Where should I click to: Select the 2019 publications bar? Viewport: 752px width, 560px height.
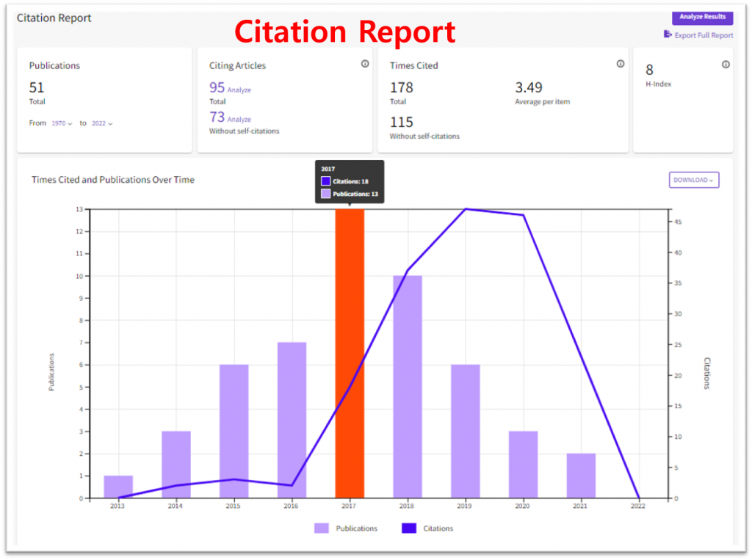(x=465, y=431)
